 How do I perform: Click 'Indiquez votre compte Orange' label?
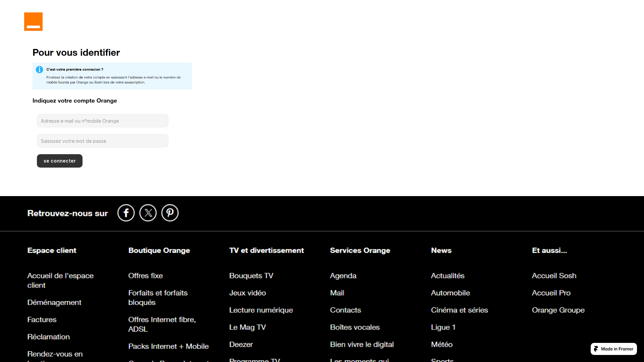pos(75,101)
